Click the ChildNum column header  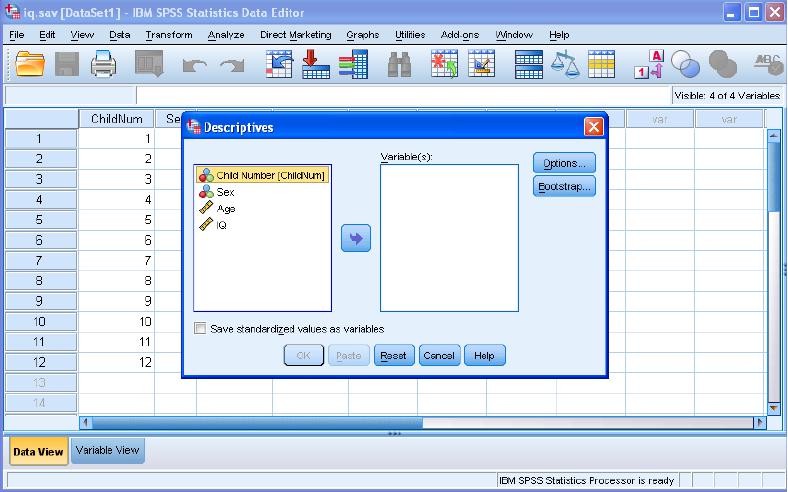(x=117, y=119)
